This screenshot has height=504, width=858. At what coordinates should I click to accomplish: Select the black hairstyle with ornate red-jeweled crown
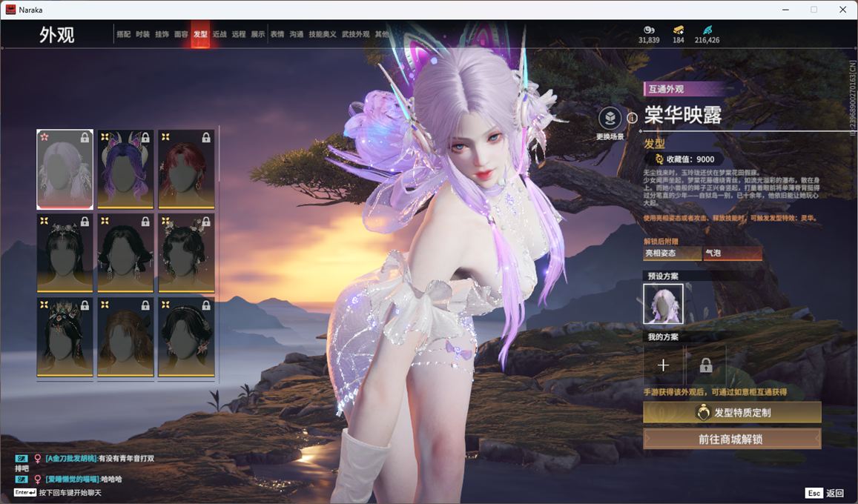(x=65, y=337)
